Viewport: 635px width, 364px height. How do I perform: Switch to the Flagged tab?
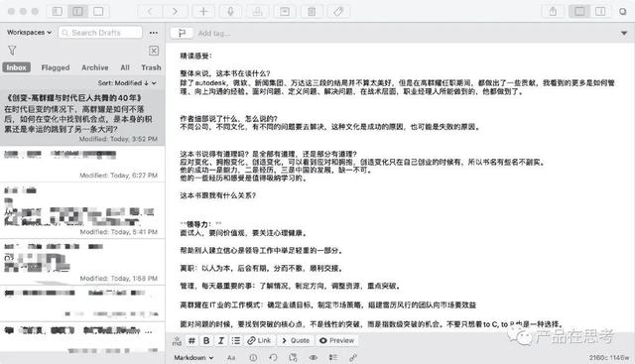tap(56, 67)
